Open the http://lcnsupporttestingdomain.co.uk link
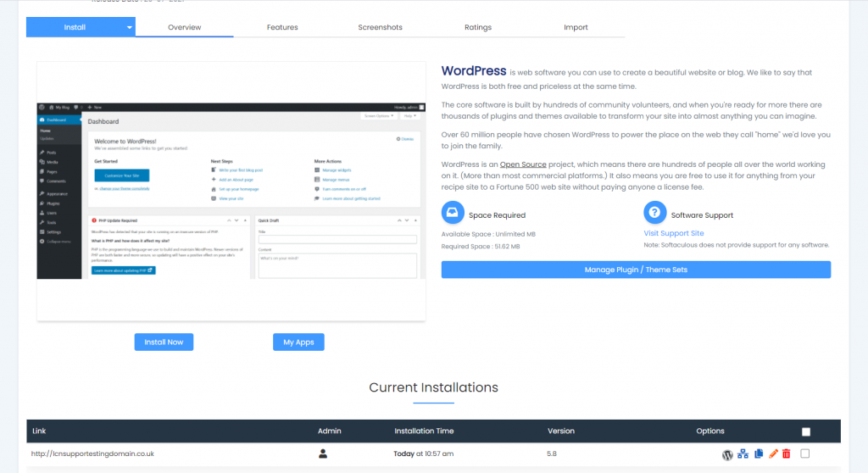This screenshot has height=473, width=868. pyautogui.click(x=92, y=454)
